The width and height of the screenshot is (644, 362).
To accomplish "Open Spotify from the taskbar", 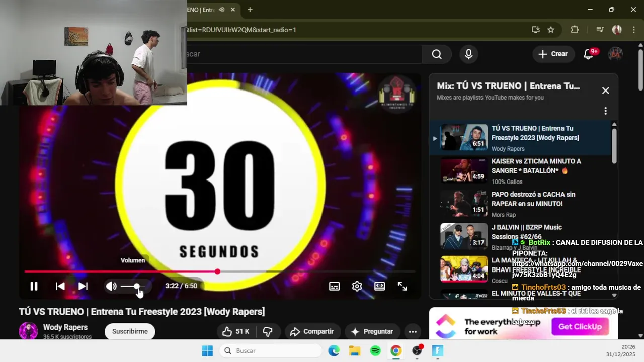I will tap(375, 351).
